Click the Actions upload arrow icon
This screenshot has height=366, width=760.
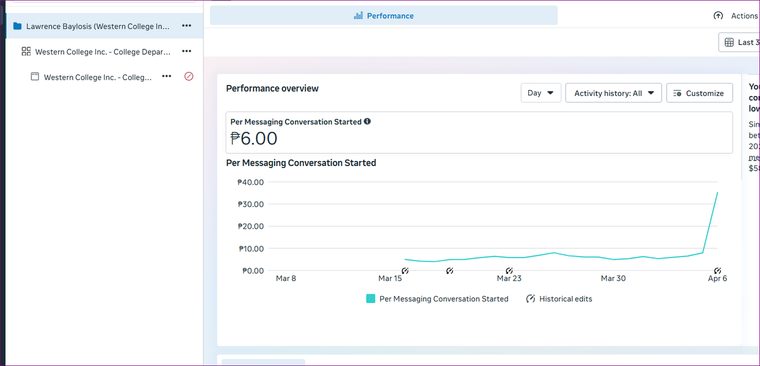click(718, 16)
